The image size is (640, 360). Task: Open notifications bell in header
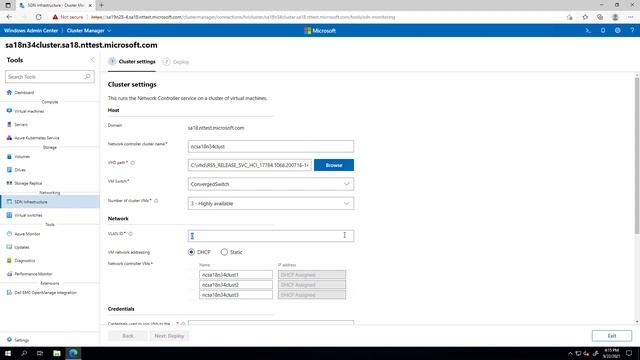[603, 31]
